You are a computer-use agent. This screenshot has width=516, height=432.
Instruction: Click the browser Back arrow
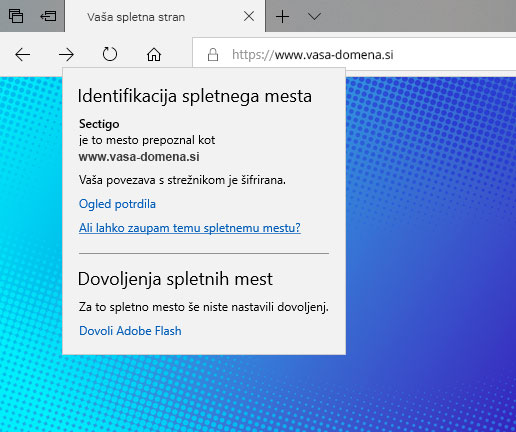click(x=23, y=55)
